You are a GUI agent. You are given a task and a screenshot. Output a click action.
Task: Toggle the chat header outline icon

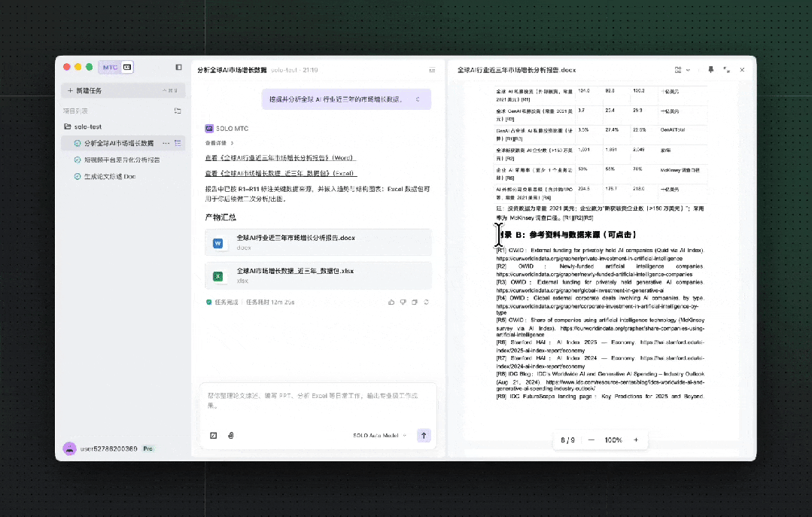pos(432,70)
